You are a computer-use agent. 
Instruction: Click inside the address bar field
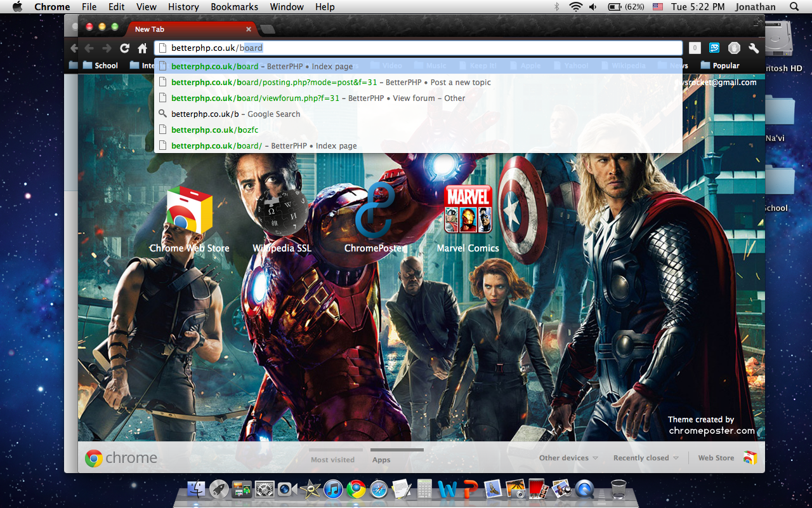[418, 48]
